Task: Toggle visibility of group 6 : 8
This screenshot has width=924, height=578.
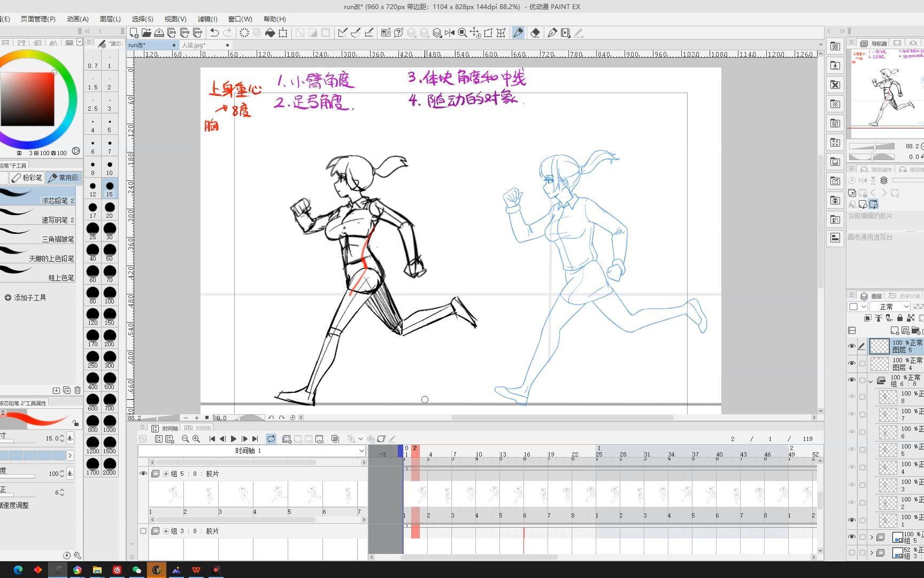Action: click(x=852, y=380)
